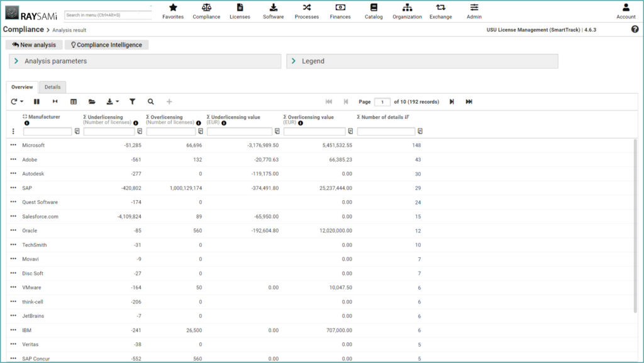This screenshot has height=363, width=644.
Task: Go to the last page of records
Action: tap(469, 102)
